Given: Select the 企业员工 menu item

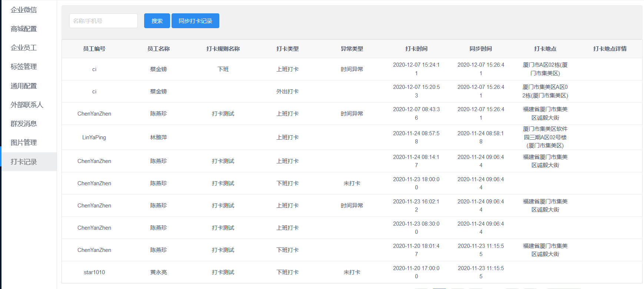Looking at the screenshot, I should point(24,48).
